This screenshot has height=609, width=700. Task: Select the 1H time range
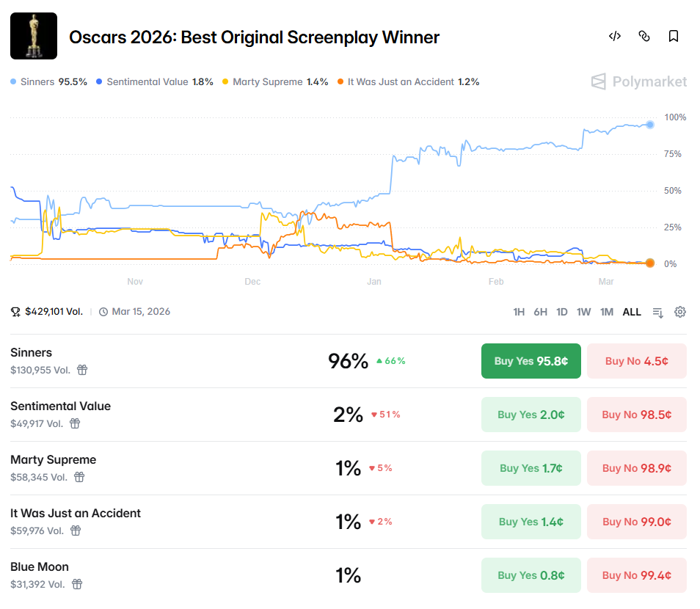pyautogui.click(x=519, y=312)
